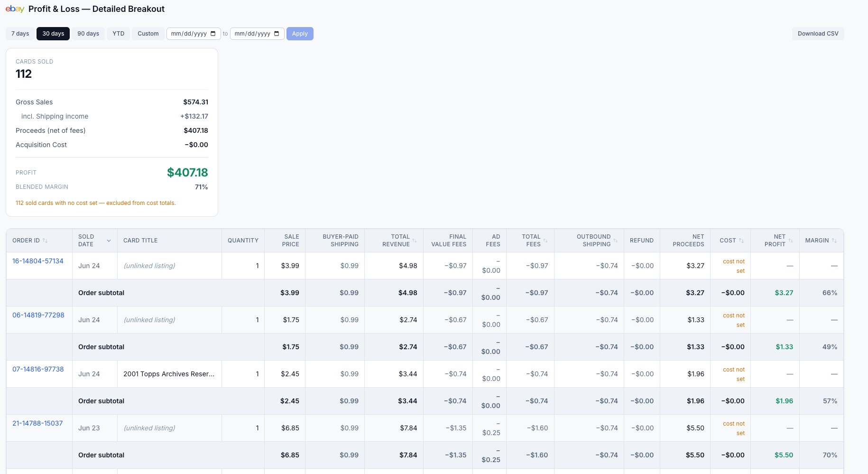Screen dimensions: 868x474
Task: Click 2001 Topps Archives Reser... card title
Action: pyautogui.click(x=169, y=374)
